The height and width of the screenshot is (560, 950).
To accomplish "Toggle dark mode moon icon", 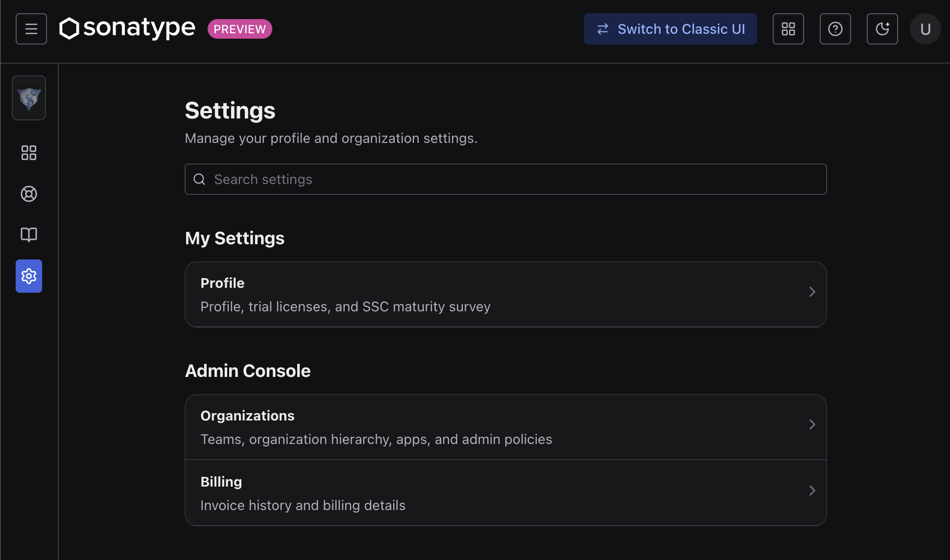I will pos(882,29).
